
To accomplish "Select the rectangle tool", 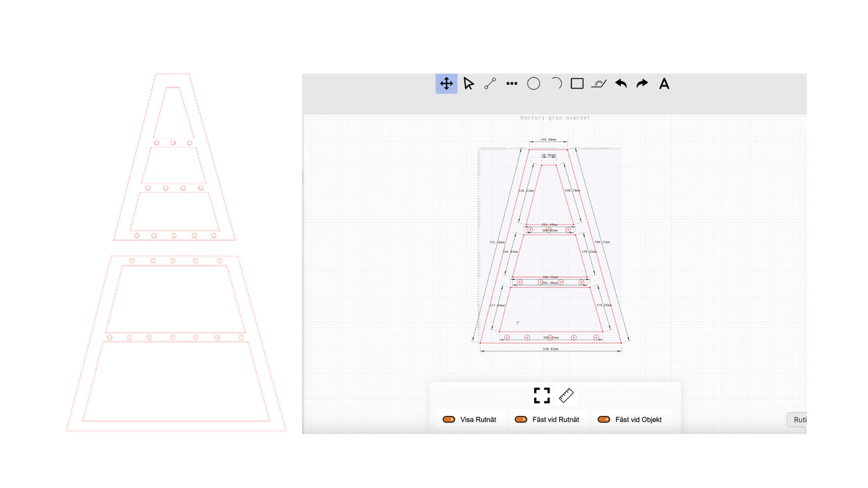I will point(577,84).
